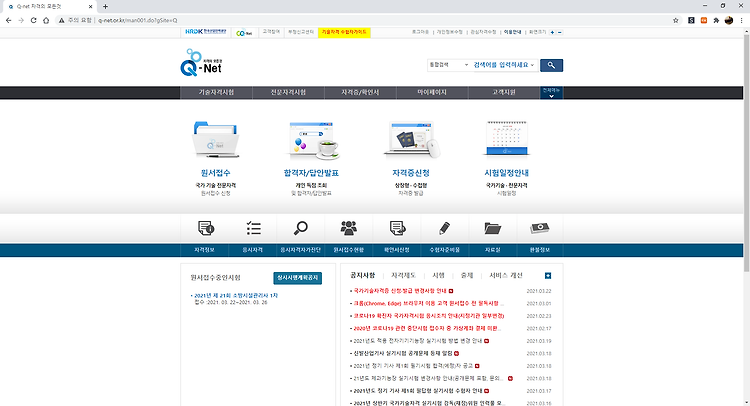Click the page vertical scrollbar

click(x=746, y=153)
